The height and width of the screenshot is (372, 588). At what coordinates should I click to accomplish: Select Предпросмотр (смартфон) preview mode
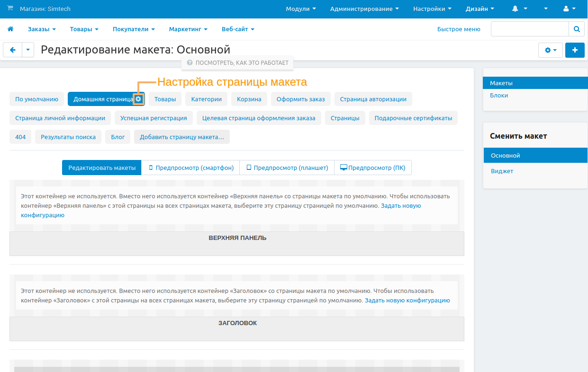coord(190,168)
